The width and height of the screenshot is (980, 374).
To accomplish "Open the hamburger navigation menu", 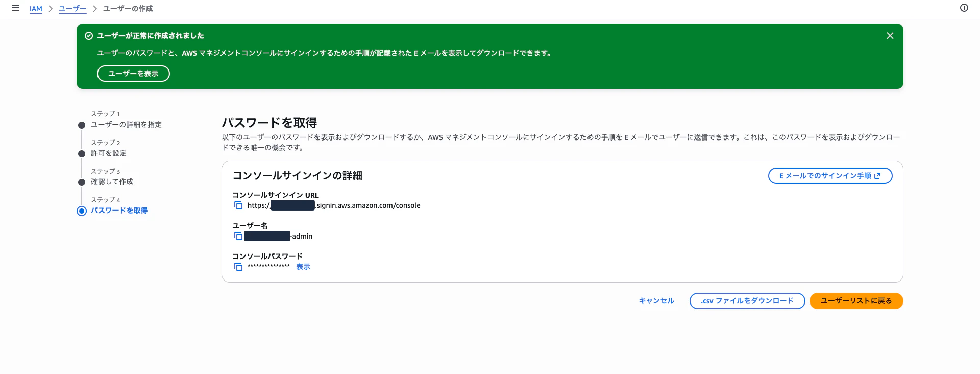I will [16, 8].
